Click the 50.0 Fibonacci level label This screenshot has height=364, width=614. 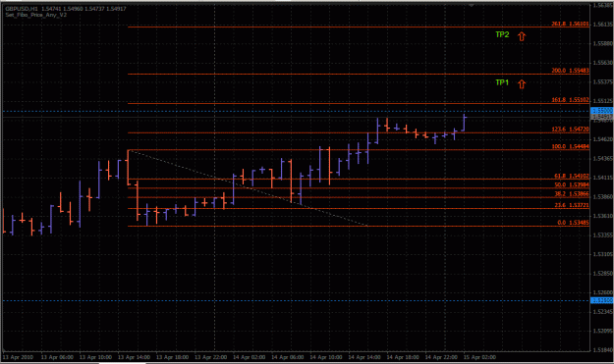tap(572, 185)
